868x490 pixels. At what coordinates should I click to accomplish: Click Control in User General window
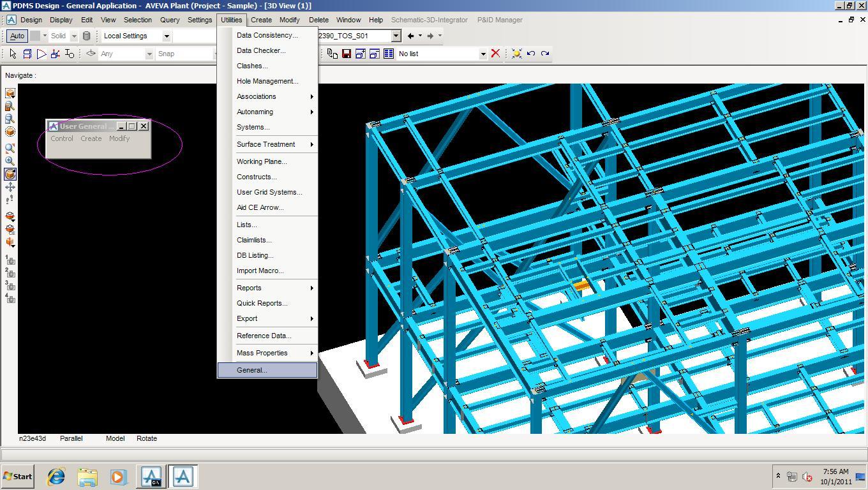tap(62, 138)
